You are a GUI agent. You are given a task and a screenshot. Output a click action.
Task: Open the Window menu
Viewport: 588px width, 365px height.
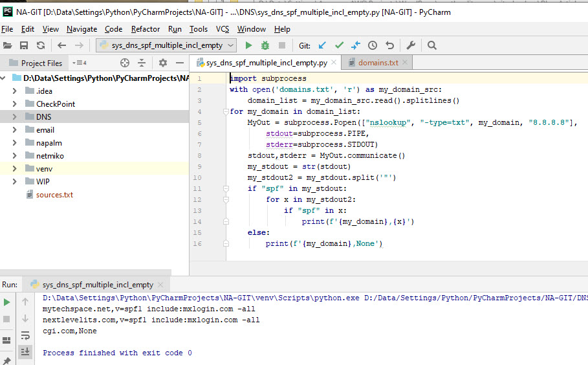[251, 29]
